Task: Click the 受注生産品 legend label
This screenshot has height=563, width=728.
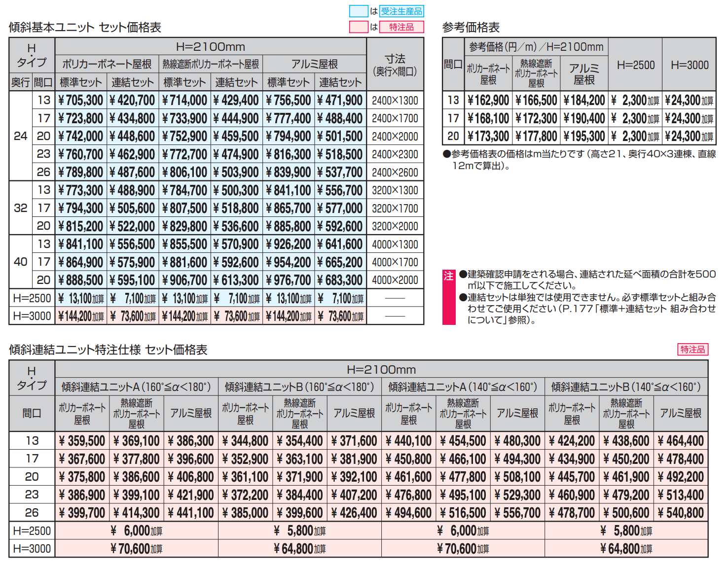Action: [x=402, y=10]
